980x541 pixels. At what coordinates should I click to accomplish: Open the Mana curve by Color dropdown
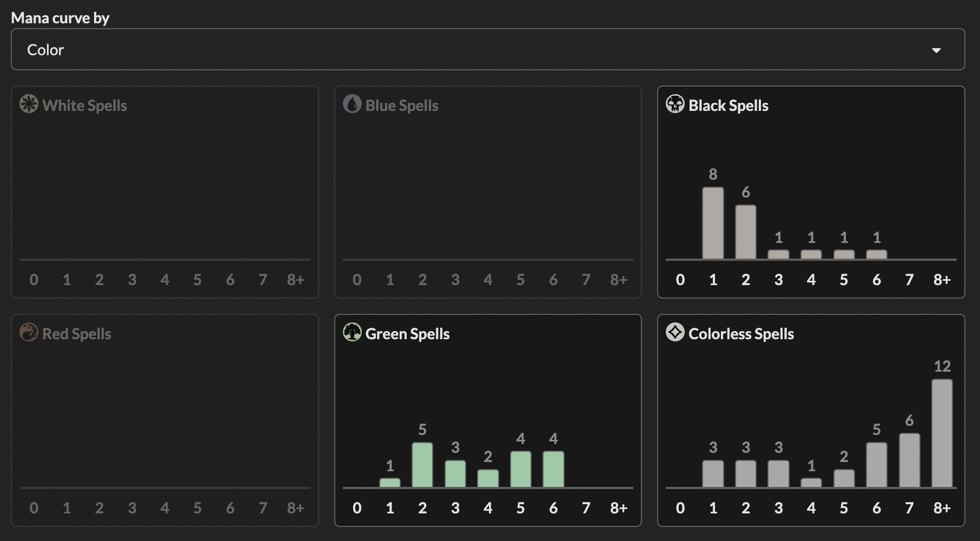487,50
